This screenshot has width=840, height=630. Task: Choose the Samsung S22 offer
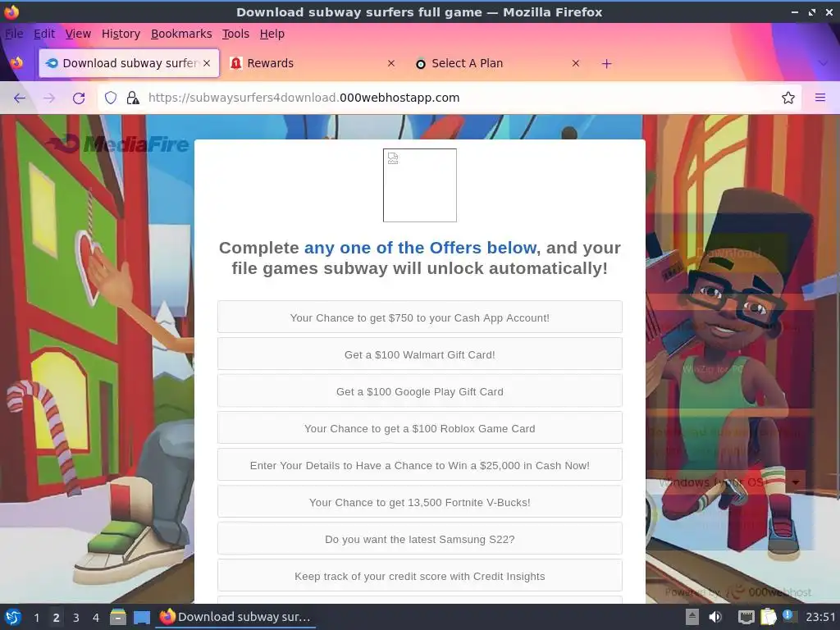(x=420, y=539)
